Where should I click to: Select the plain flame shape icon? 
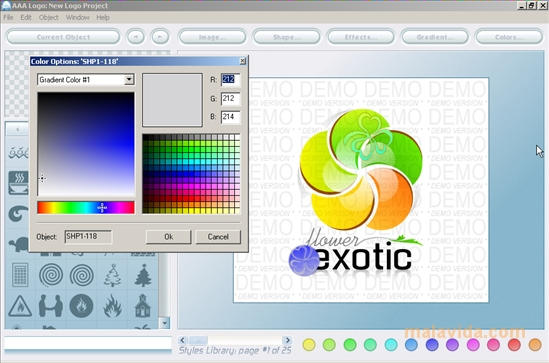point(112,306)
